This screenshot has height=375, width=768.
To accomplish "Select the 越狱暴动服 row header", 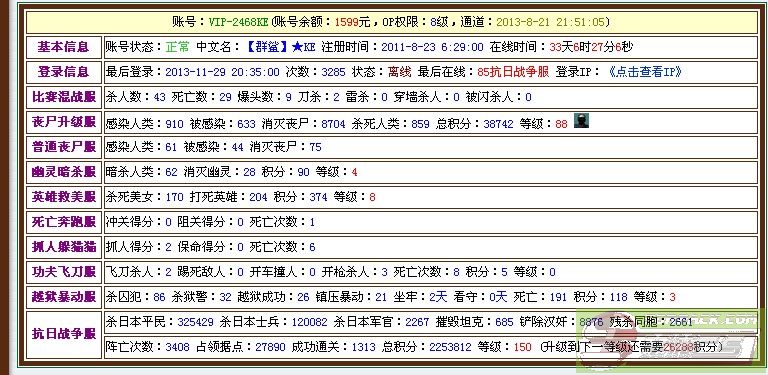I will (64, 297).
